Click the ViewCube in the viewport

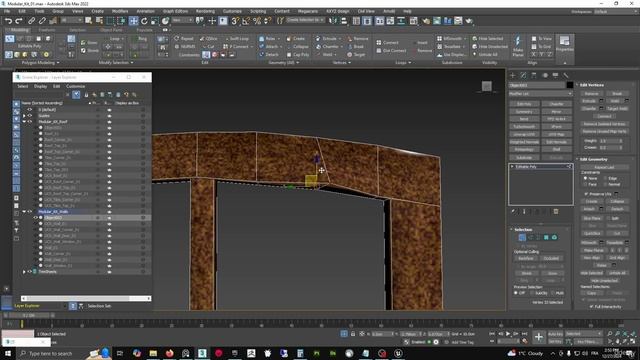(487, 86)
